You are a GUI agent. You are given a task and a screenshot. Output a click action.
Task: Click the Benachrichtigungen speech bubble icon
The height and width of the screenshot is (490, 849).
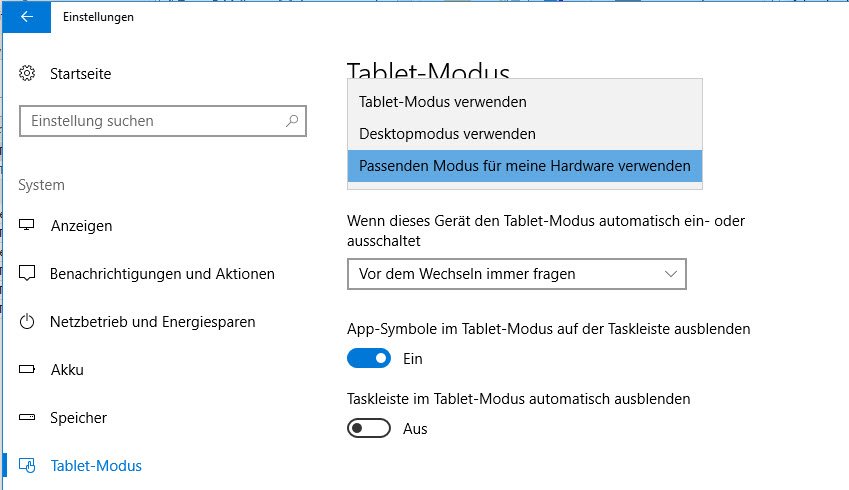pos(28,274)
